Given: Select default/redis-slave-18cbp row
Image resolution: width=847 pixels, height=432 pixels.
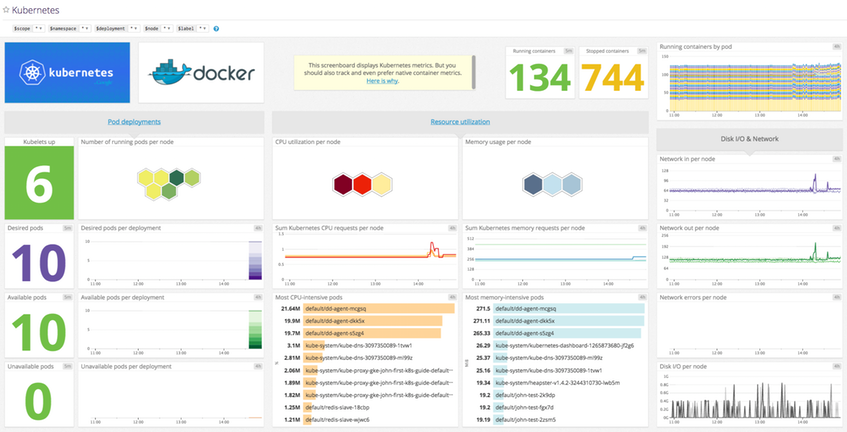Looking at the screenshot, I should click(367, 407).
